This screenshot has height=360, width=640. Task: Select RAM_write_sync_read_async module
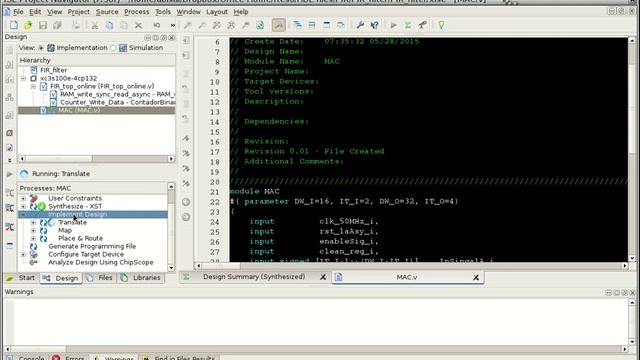118,94
